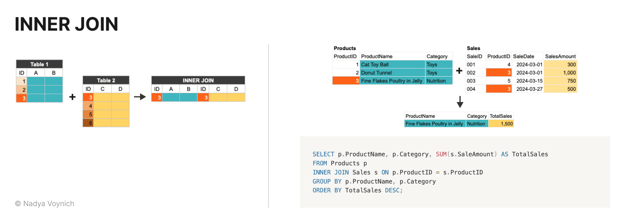
Task: Click the ORDER BY TotalSales DESC line
Action: 357,190
